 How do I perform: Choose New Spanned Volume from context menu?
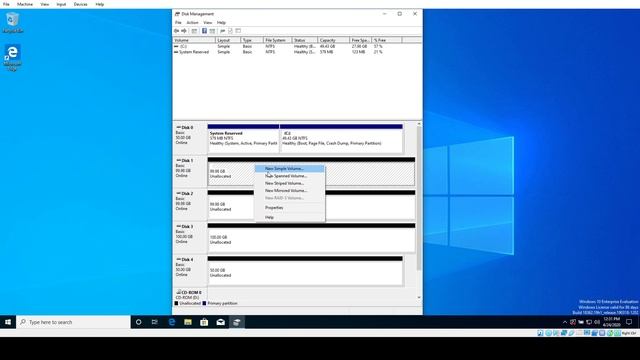pos(290,176)
